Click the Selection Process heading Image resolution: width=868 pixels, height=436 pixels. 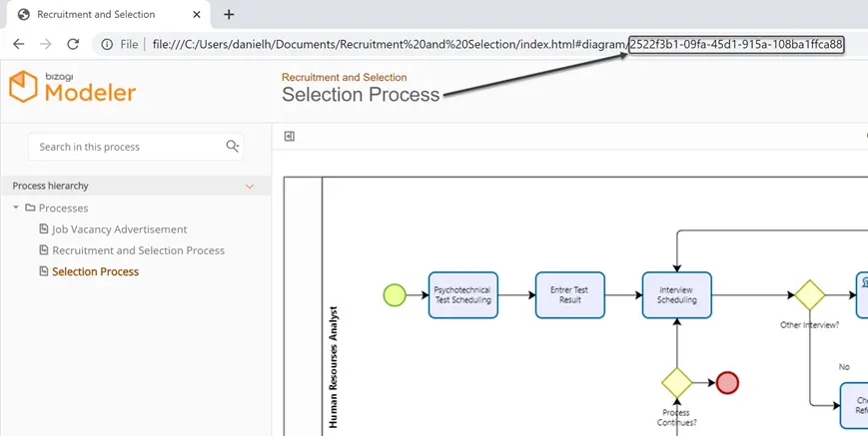pos(361,95)
